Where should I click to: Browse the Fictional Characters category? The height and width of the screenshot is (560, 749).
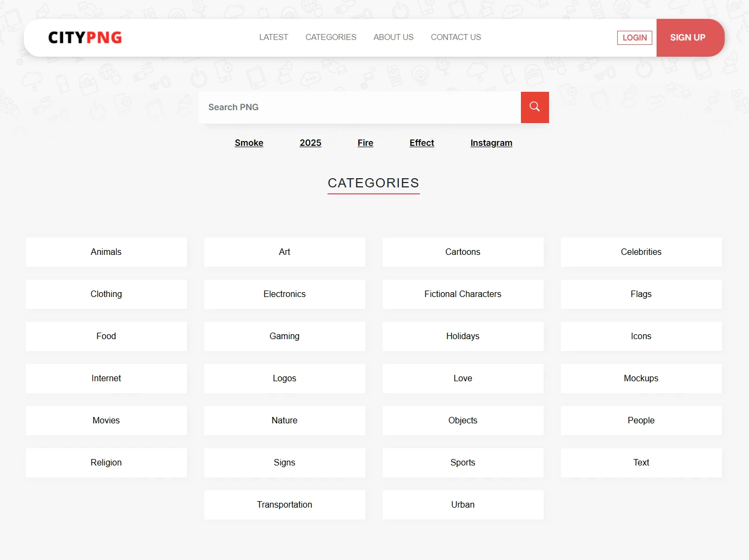(463, 294)
